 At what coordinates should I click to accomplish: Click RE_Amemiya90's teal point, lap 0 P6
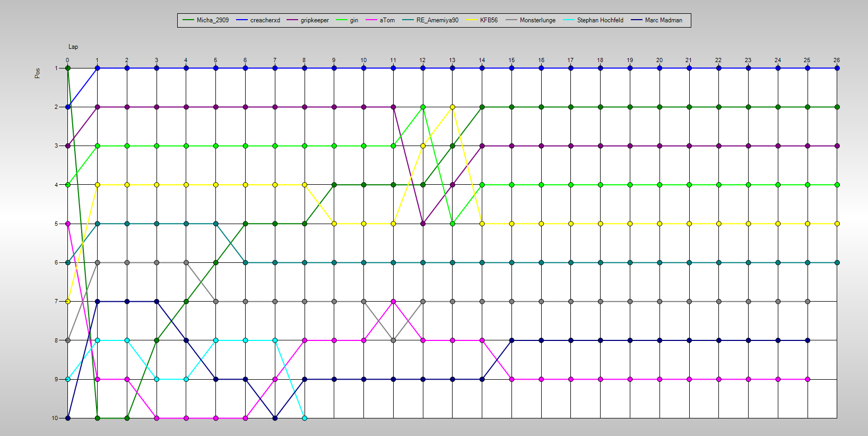point(68,262)
